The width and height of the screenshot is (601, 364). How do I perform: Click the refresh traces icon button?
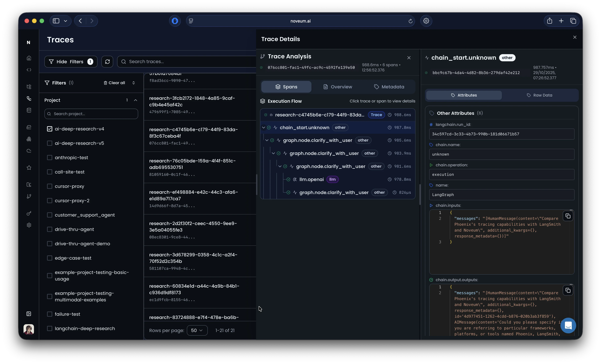(107, 62)
